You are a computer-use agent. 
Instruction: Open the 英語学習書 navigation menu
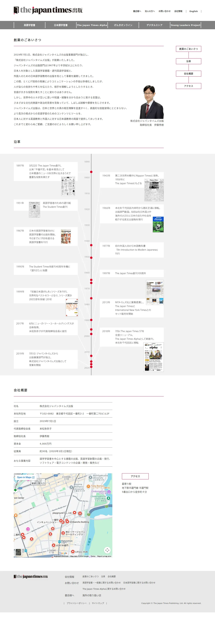click(x=29, y=25)
